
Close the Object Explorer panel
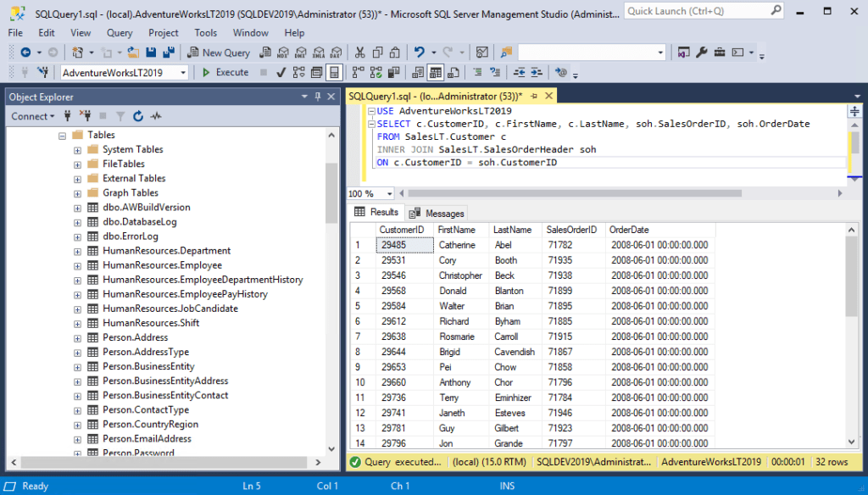(x=331, y=97)
